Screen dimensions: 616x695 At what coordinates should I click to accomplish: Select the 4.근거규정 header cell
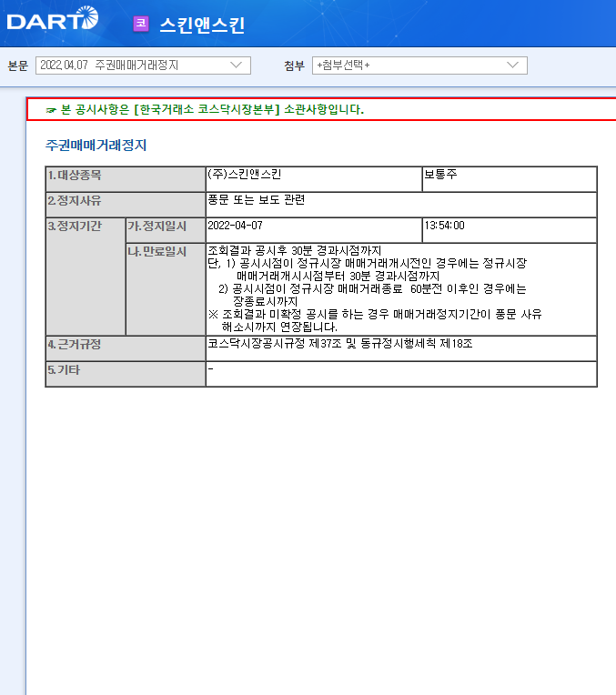tap(126, 348)
